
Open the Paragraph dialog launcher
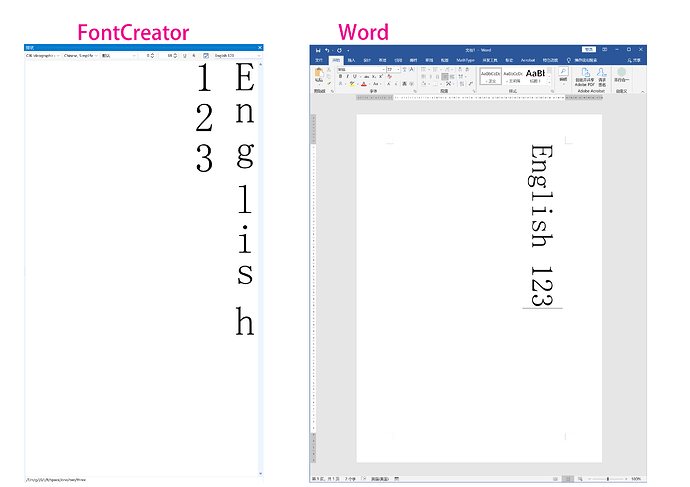pos(474,91)
